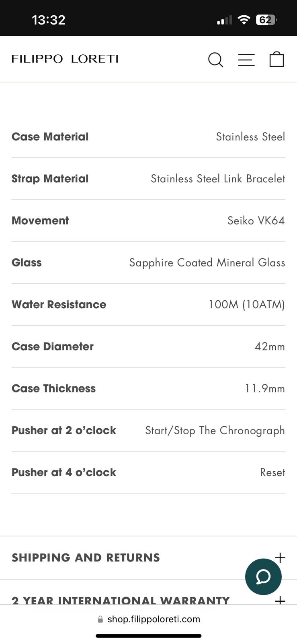Open the hamburger navigation menu
Viewport: 297px width, 644px height.
tap(246, 60)
